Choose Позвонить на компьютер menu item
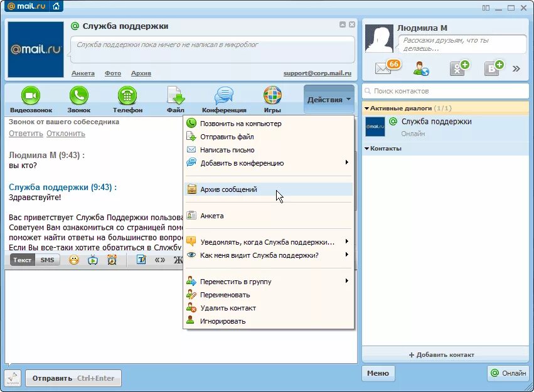The width and height of the screenshot is (534, 392). pyautogui.click(x=269, y=124)
